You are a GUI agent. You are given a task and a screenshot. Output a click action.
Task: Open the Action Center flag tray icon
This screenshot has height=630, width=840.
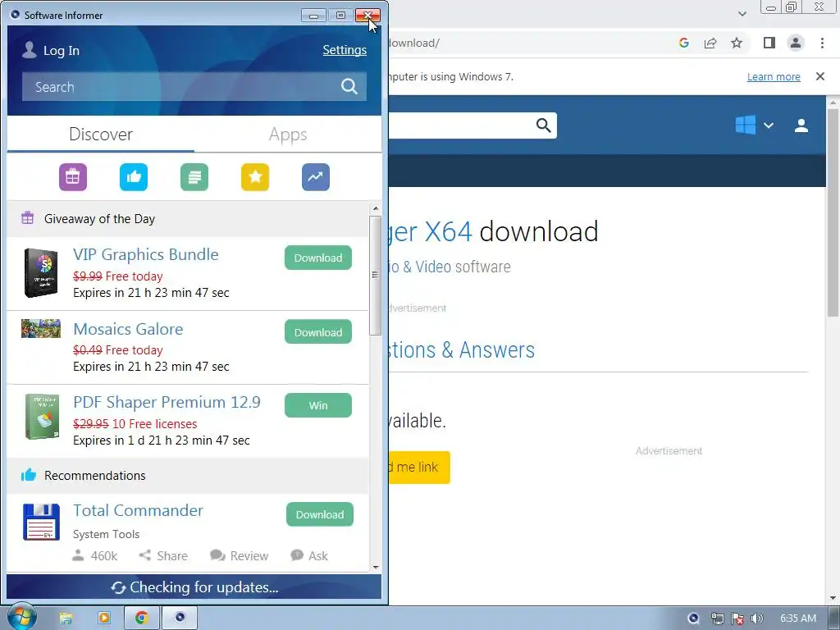[737, 619]
